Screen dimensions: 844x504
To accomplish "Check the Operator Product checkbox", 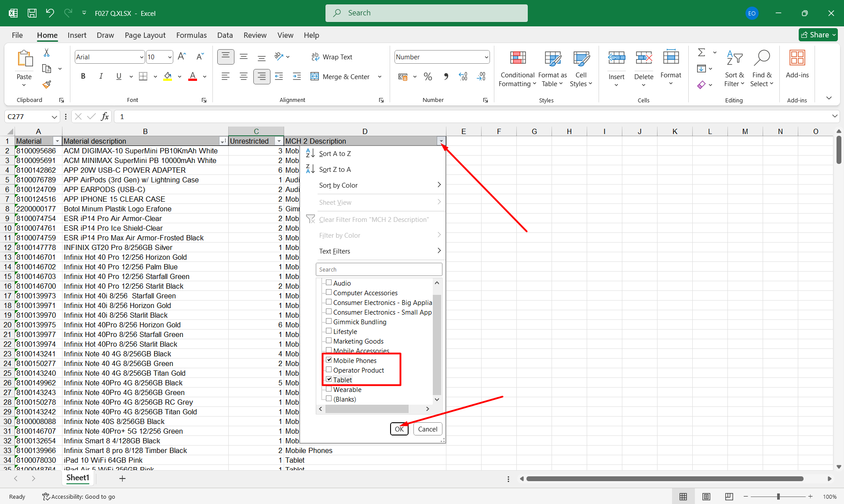I will 329,370.
